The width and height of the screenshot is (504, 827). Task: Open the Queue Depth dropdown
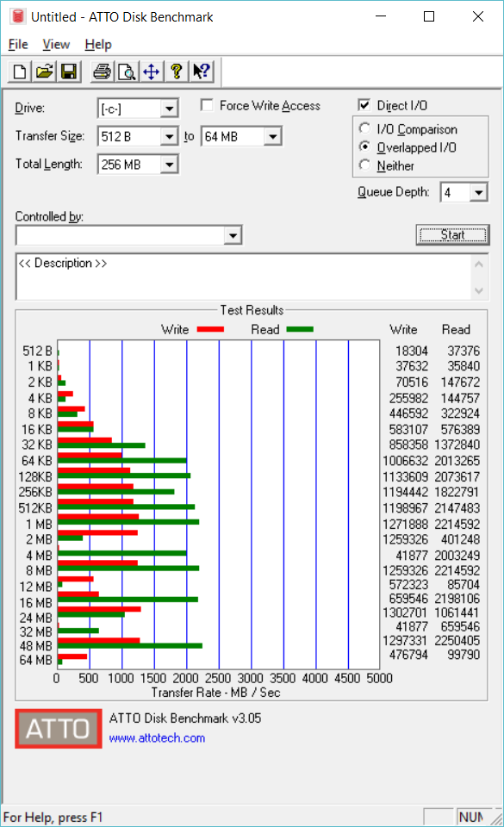[478, 192]
